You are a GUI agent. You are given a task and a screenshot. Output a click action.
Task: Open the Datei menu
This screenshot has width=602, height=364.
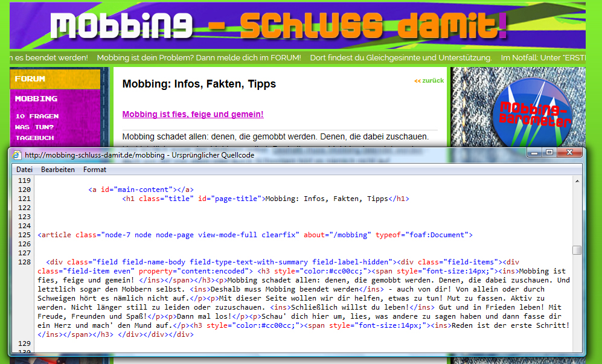[x=24, y=170]
